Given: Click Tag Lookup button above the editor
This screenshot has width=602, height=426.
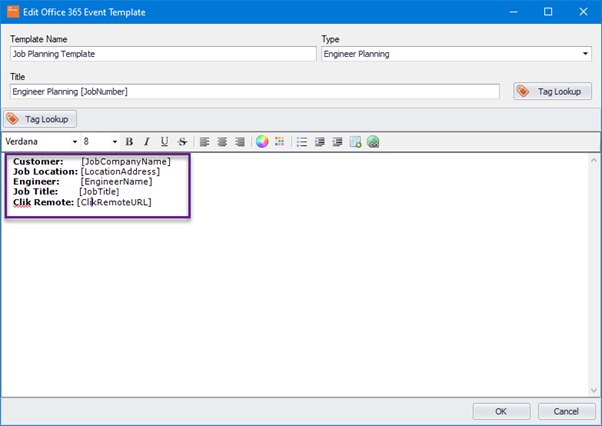Looking at the screenshot, I should 40,119.
